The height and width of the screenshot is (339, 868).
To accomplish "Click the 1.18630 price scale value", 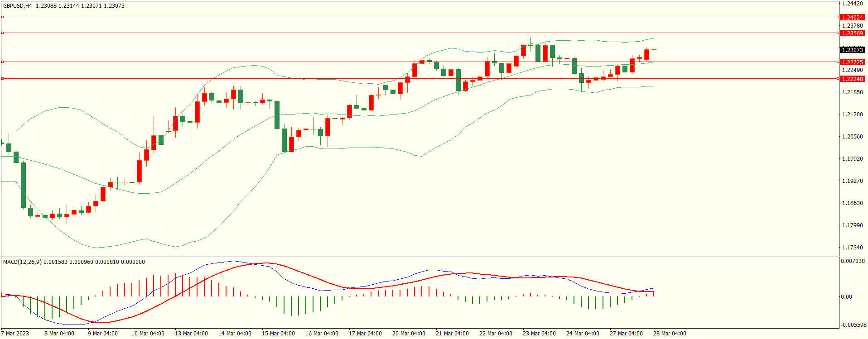I will pyautogui.click(x=852, y=203).
